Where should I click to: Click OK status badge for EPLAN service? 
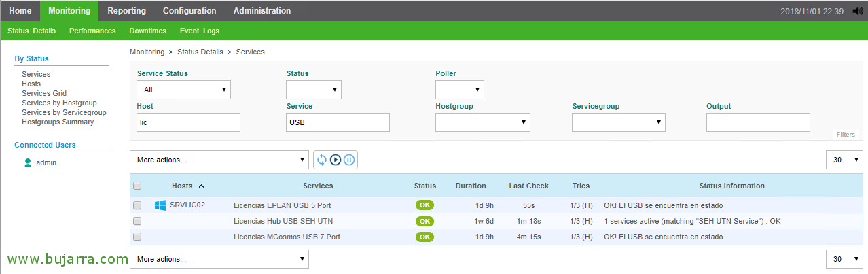424,205
